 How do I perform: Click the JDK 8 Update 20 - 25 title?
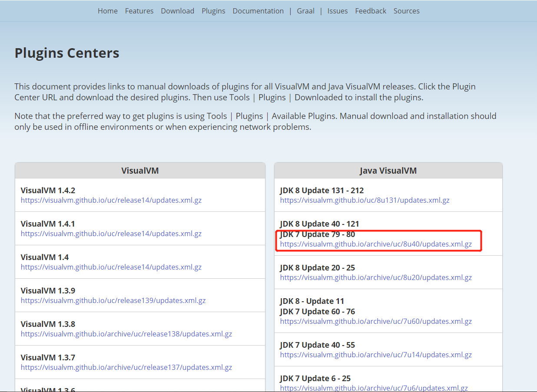[318, 267]
